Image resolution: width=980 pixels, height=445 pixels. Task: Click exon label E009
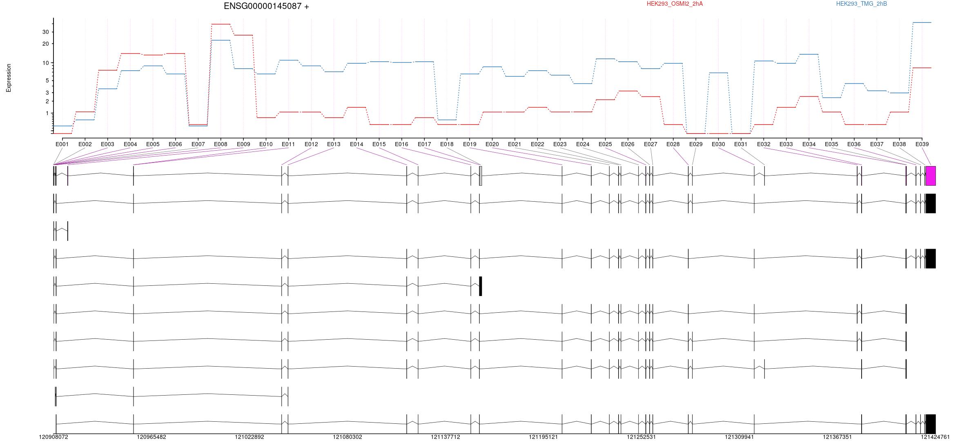[243, 144]
